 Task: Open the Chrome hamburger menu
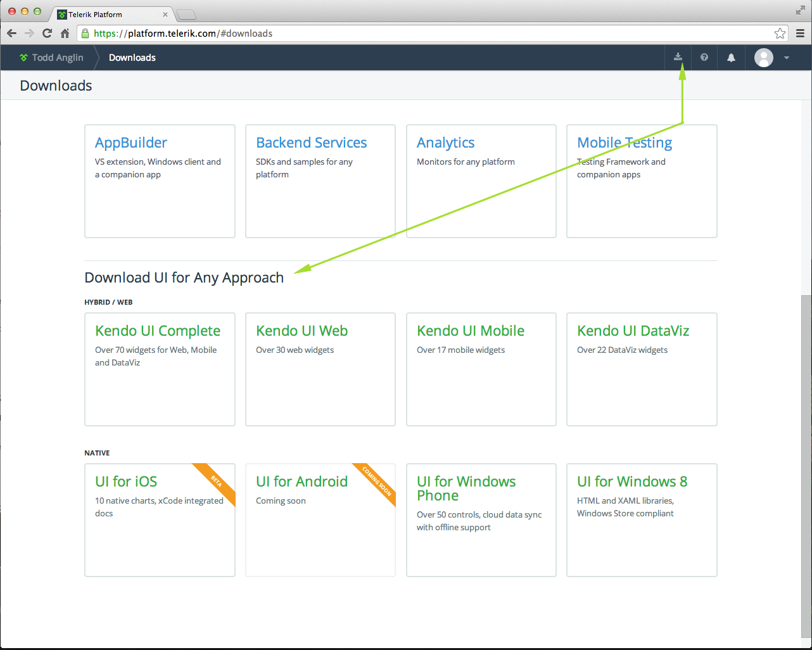coord(800,33)
